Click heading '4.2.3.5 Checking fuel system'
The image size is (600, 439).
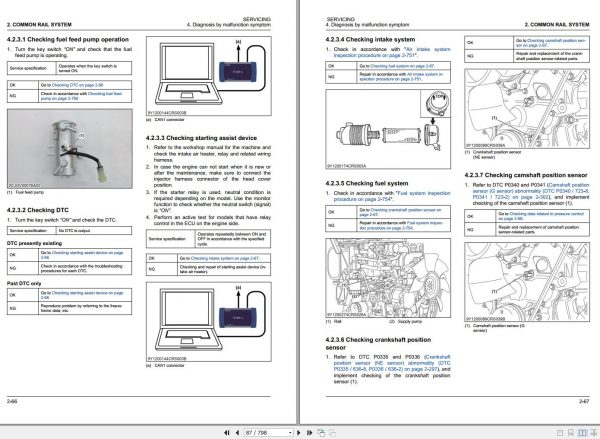367,183
